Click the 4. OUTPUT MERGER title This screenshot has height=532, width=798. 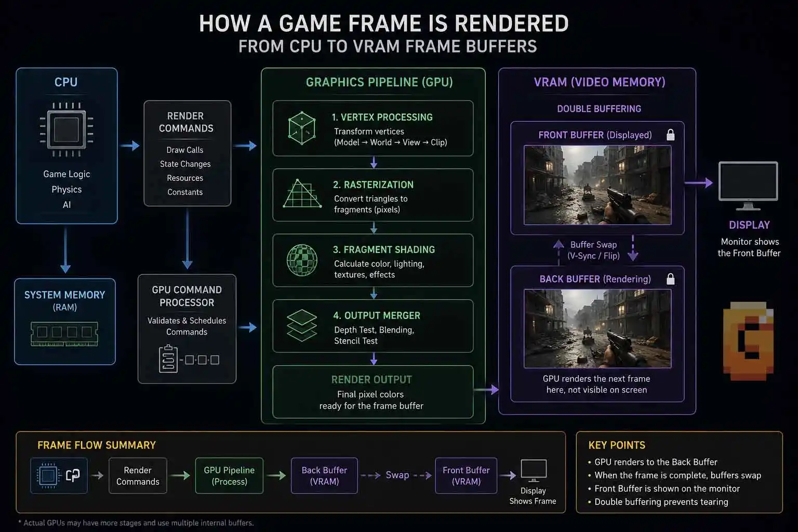(377, 315)
